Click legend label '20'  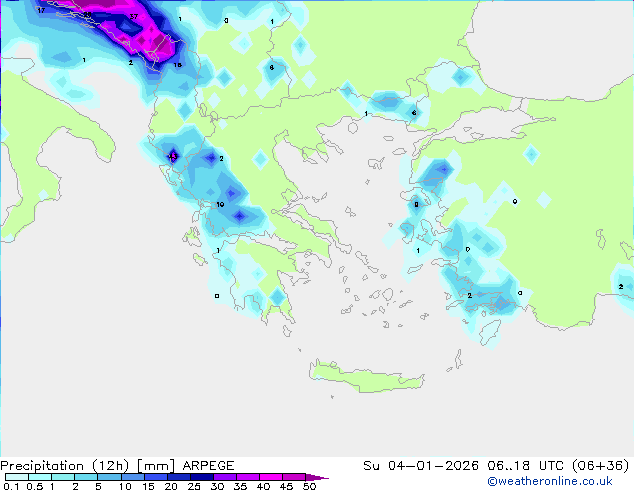coord(171,486)
